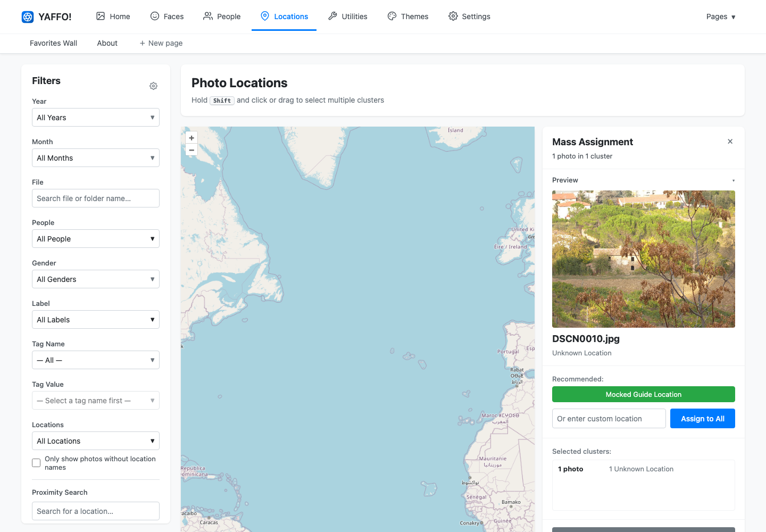Screen dimensions: 766x532
Task: Open the About page tab
Action: (107, 43)
